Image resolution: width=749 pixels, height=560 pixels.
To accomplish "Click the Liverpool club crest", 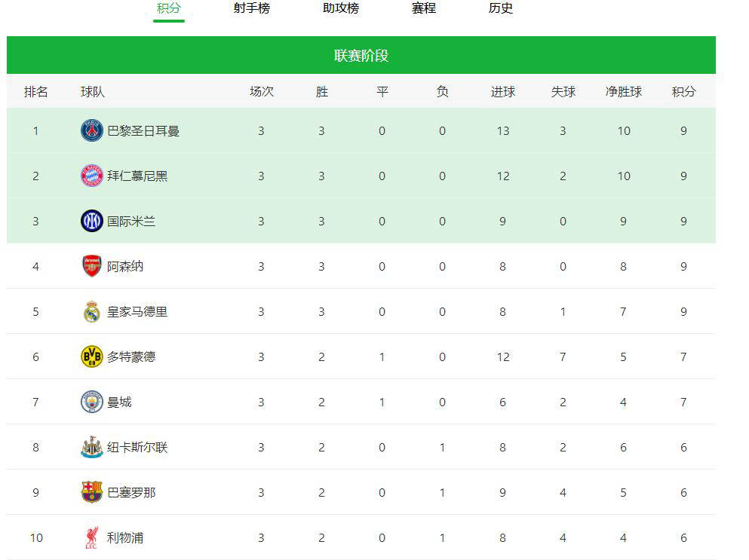I will click(x=91, y=537).
